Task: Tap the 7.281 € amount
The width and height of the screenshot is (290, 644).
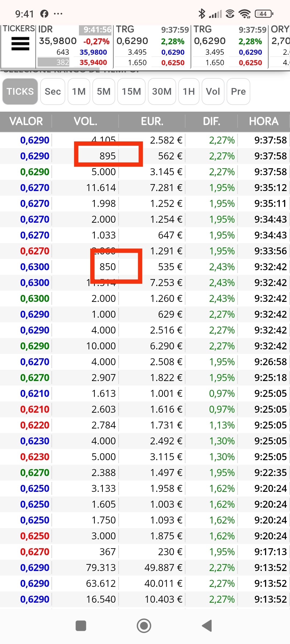Action: click(x=166, y=188)
